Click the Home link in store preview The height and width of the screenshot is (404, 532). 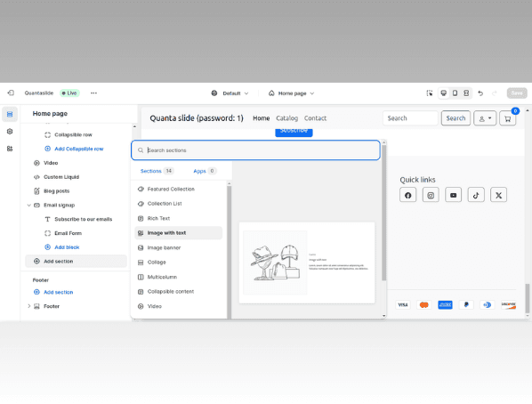point(262,118)
